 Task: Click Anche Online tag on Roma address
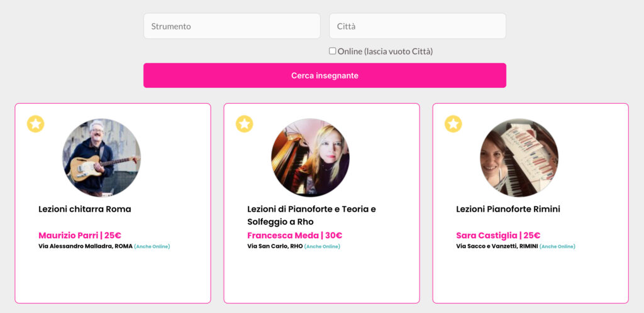[152, 246]
